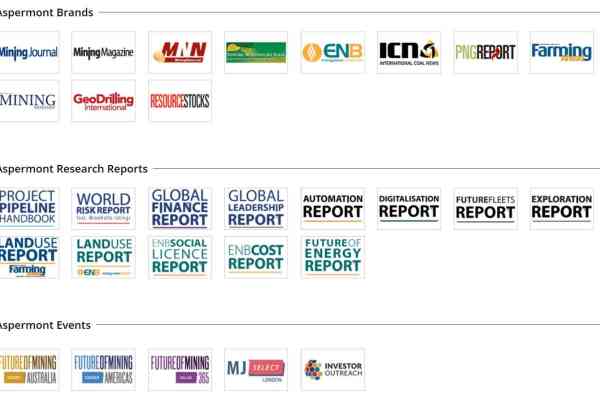Open the Global Finance Report
600x400 pixels.
click(x=180, y=208)
